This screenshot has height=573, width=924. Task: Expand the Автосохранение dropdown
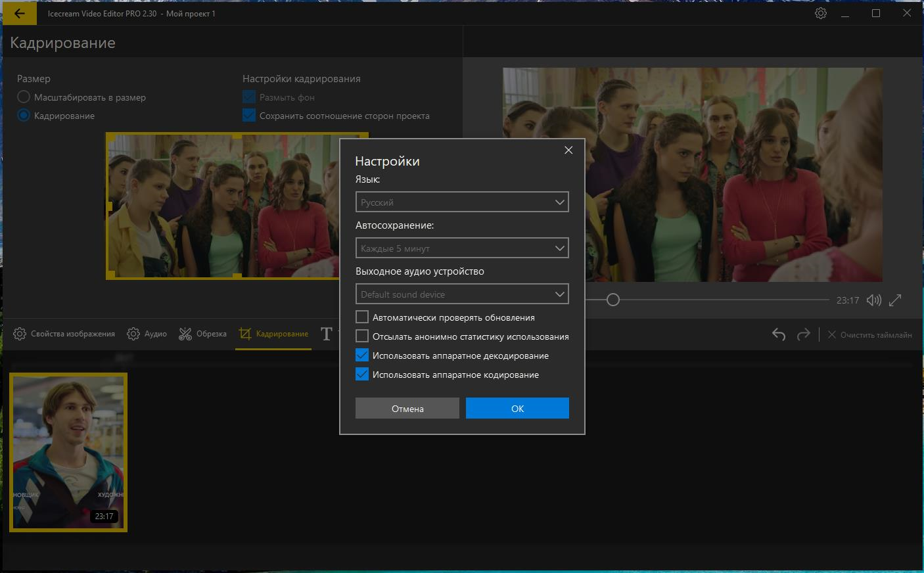click(461, 248)
